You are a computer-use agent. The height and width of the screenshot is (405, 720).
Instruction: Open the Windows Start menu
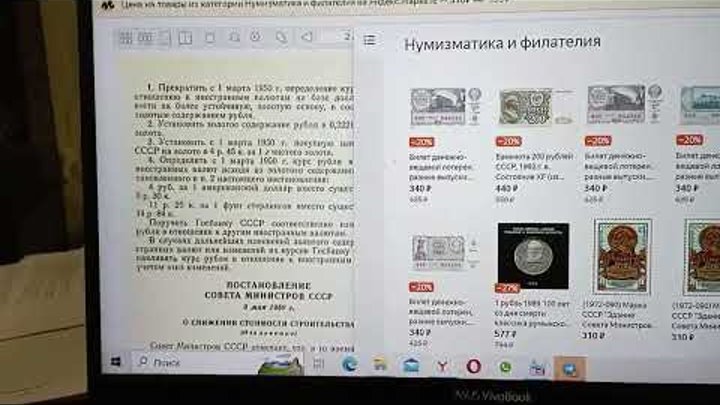tap(116, 362)
